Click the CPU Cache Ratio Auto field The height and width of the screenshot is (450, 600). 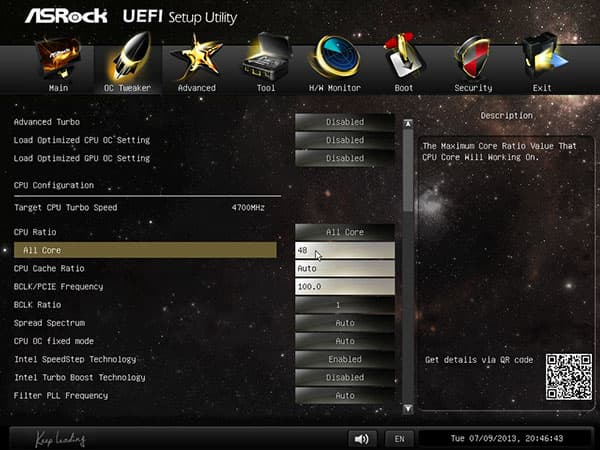pos(345,268)
